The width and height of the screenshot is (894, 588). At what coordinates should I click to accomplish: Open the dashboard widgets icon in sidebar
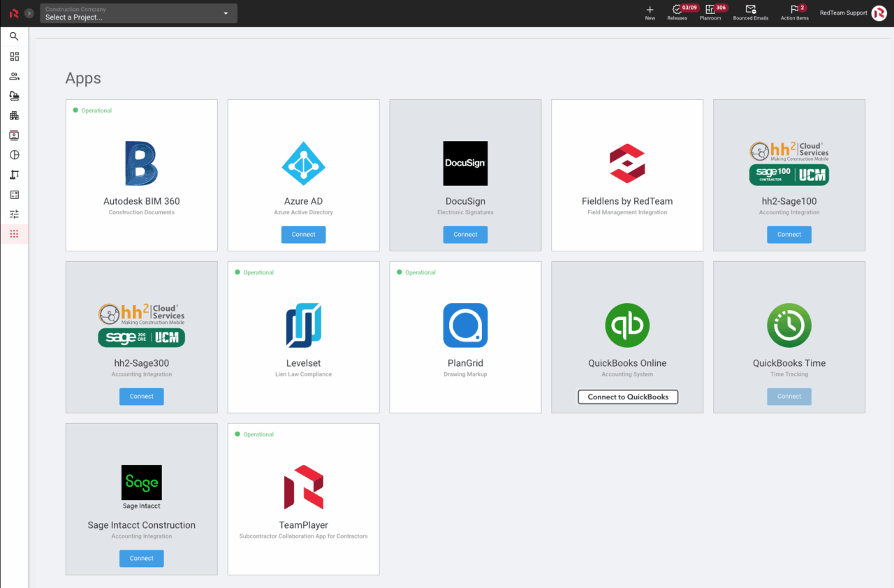(x=14, y=57)
